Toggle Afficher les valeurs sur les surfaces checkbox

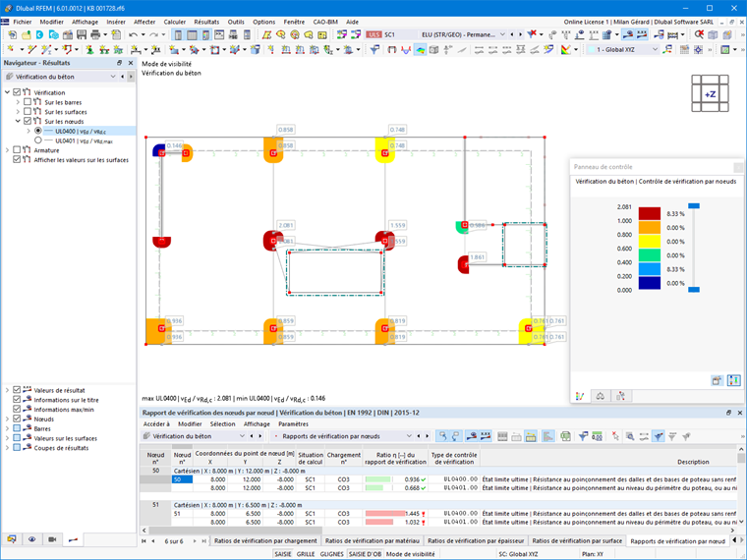tap(17, 159)
